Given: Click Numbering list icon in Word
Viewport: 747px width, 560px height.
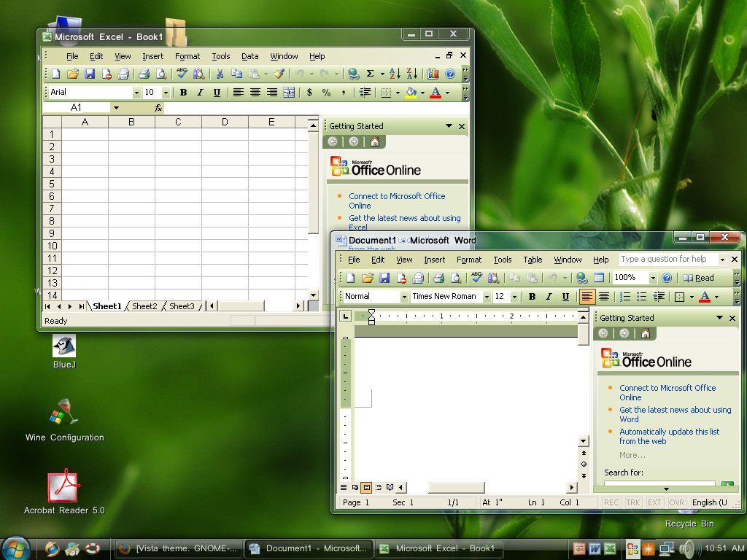Looking at the screenshot, I should click(625, 297).
